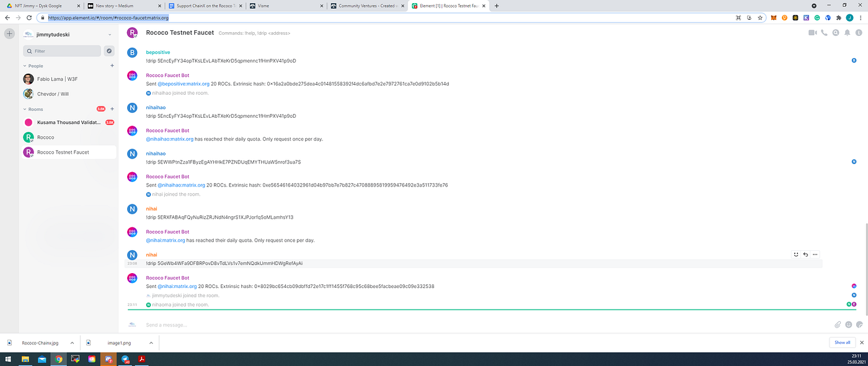Open room search with the magnifier icon
Viewport: 868px width, 366px height.
pos(836,33)
